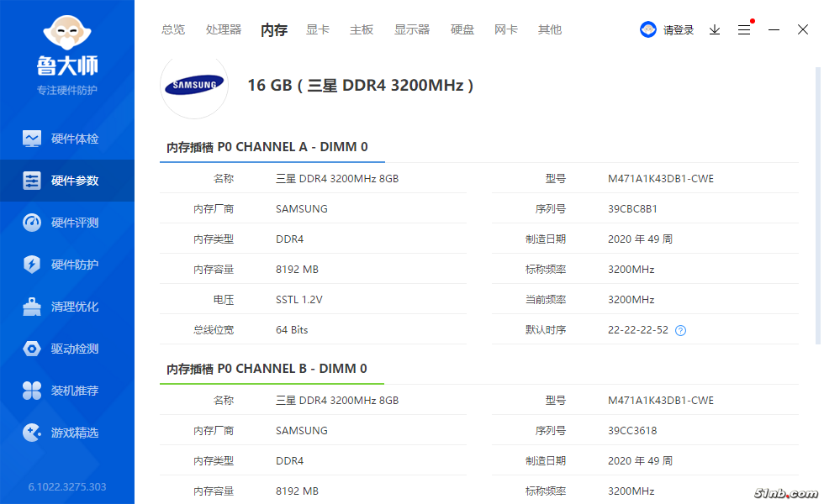Switch to the 主板 tab
This screenshot has width=824, height=504.
pyautogui.click(x=362, y=30)
